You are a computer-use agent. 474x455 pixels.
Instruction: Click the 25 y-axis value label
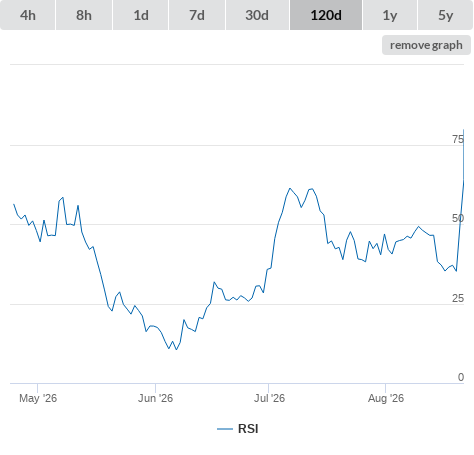(458, 298)
